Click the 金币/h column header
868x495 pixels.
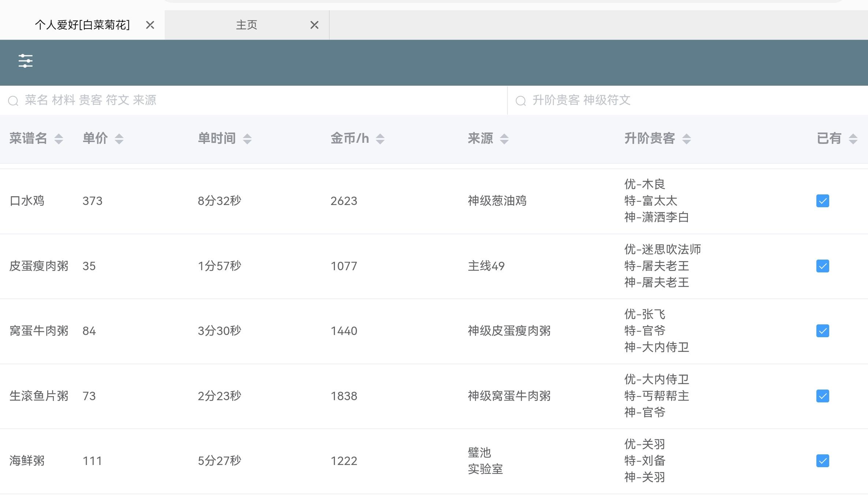point(350,138)
